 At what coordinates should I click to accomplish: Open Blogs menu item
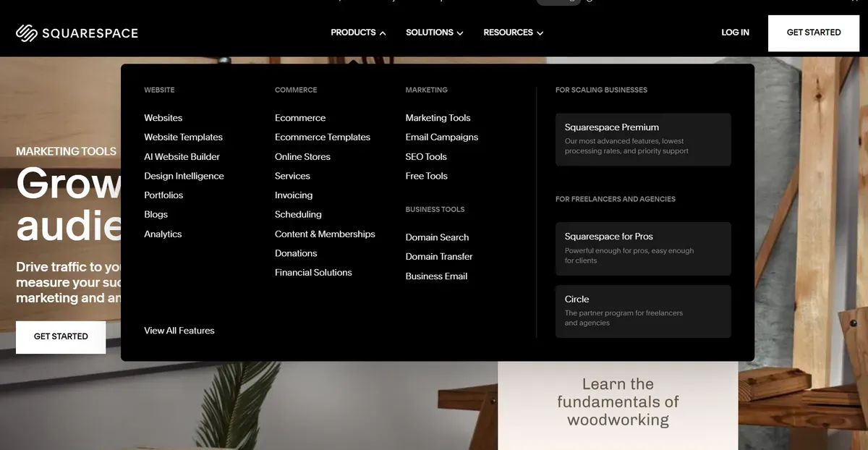click(156, 215)
